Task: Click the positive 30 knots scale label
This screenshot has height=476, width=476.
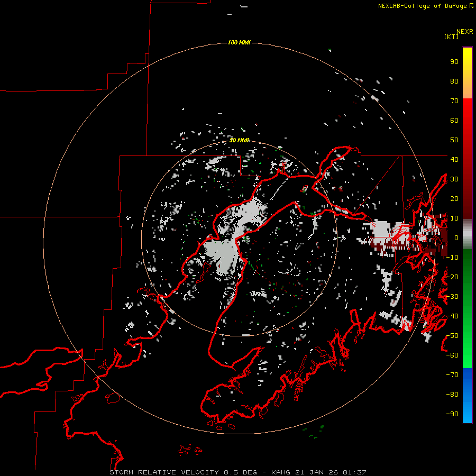Action: tap(454, 179)
